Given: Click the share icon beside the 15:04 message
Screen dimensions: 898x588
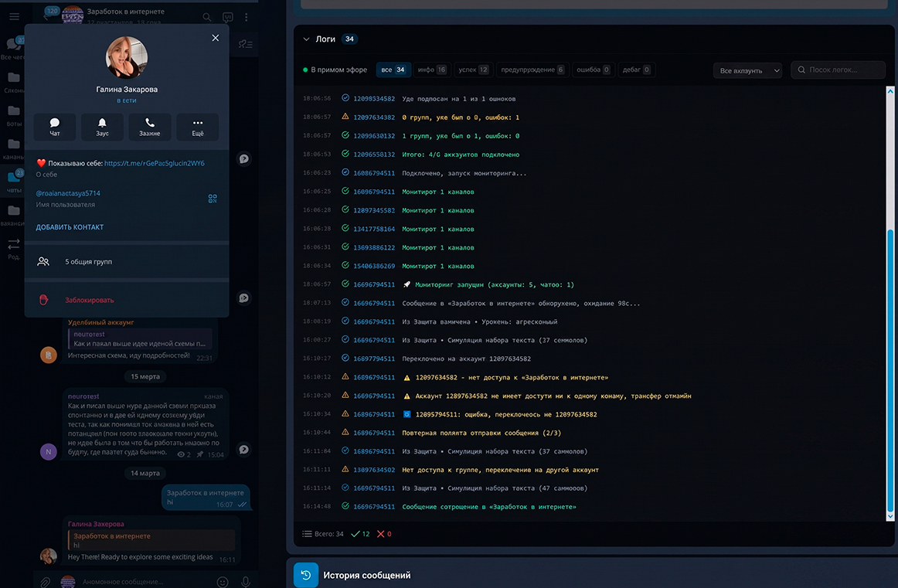Looking at the screenshot, I should click(x=244, y=450).
